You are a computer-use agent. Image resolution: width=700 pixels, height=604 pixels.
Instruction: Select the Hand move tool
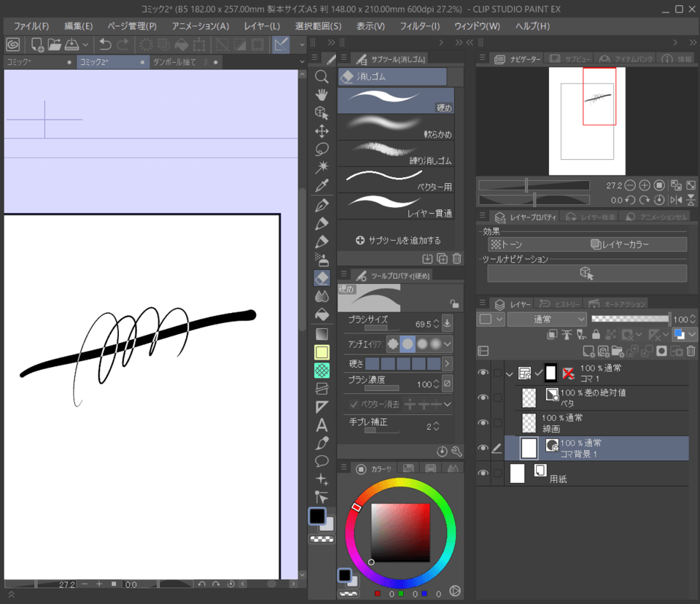click(x=322, y=95)
